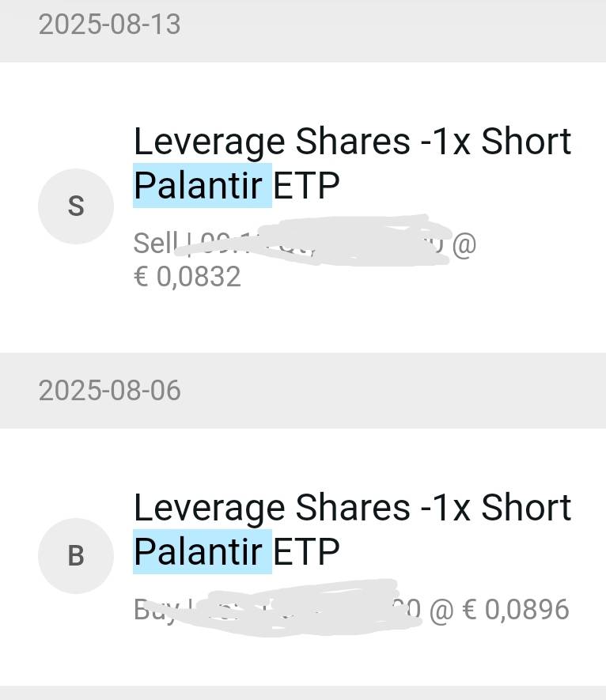Click "Leverage Shares" in the sell entry title

pos(266,142)
